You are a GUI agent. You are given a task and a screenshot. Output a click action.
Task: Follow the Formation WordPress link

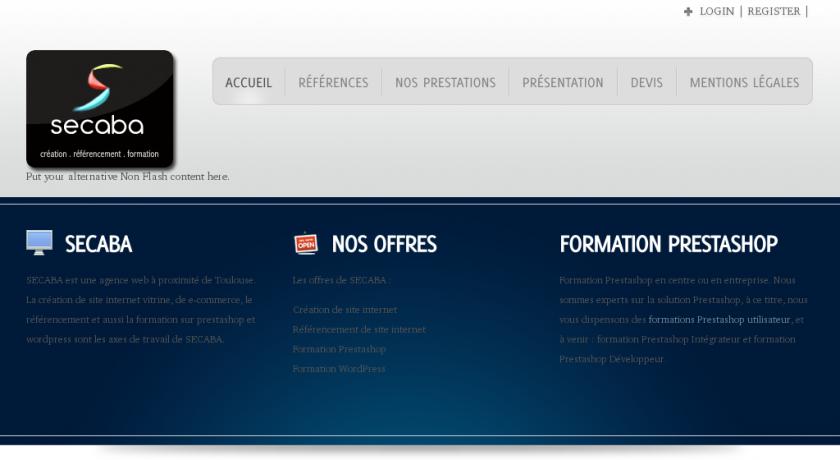339,369
